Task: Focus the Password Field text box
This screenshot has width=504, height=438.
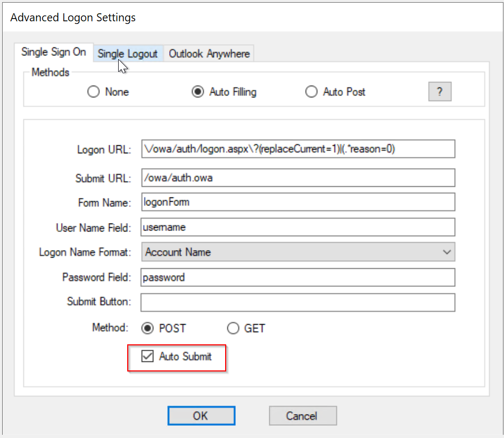Action: (298, 277)
